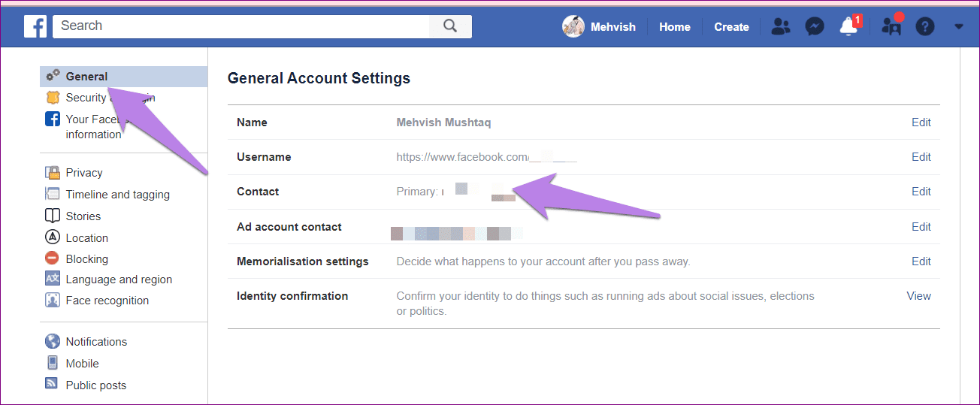Open Privacy settings
Image resolution: width=980 pixels, height=405 pixels.
(x=84, y=173)
